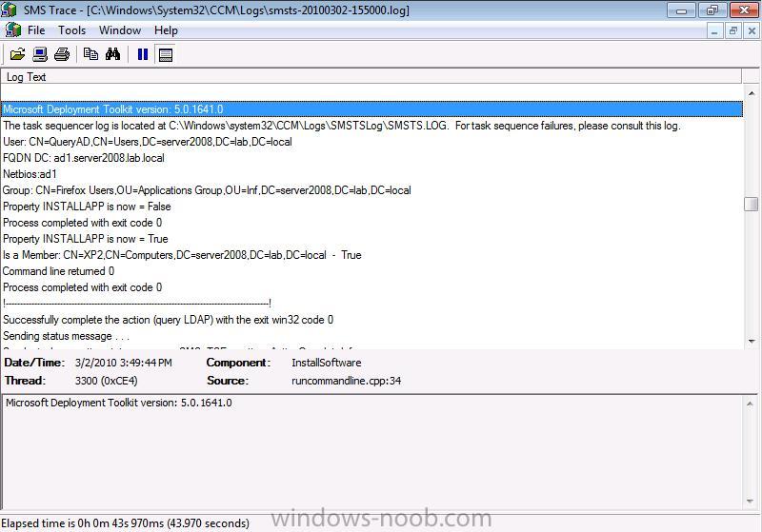Select the Netbios:ad1 log line
762x532 pixels.
point(372,174)
